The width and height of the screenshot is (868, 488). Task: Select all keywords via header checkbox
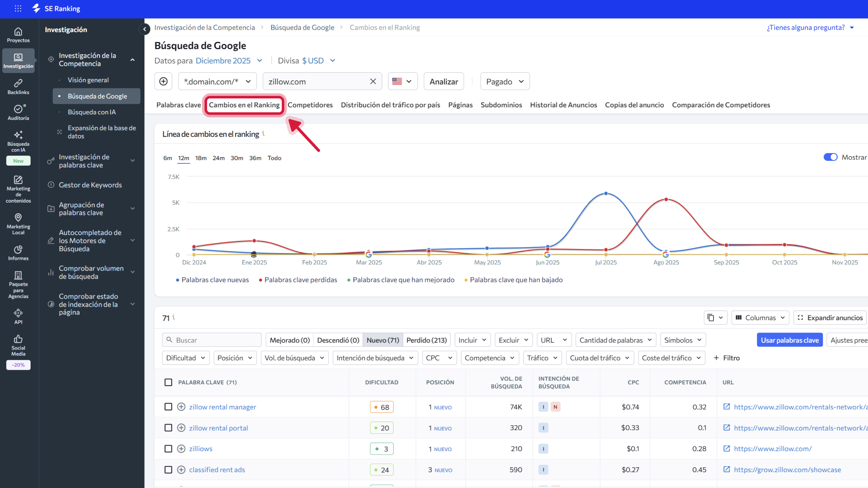(169, 382)
